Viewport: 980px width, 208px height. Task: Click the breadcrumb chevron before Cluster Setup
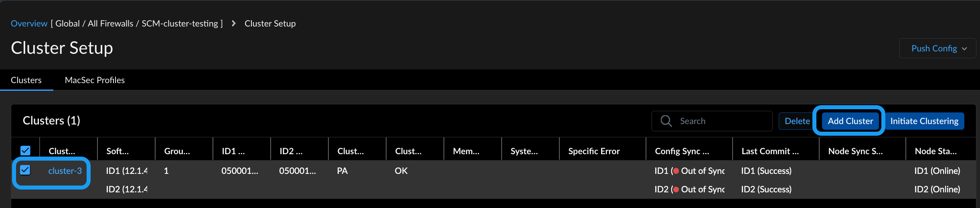point(234,24)
